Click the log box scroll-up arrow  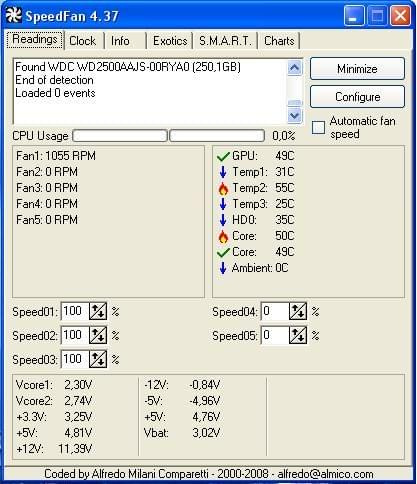294,68
